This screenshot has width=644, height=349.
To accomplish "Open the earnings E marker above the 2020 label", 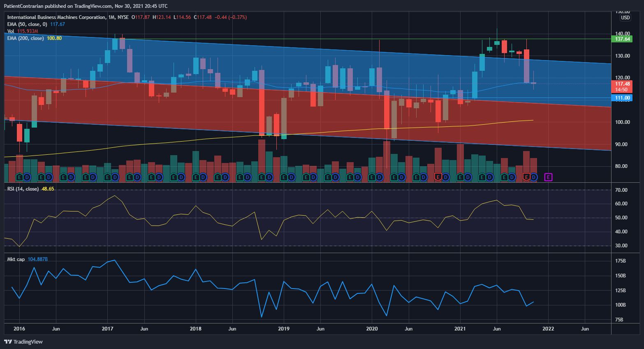I will pos(372,177).
